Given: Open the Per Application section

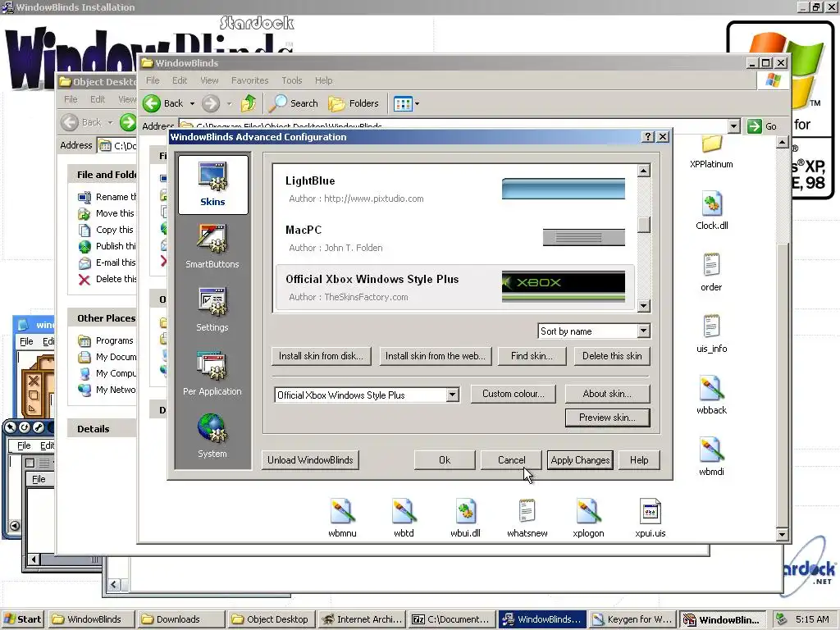Looking at the screenshot, I should 212,373.
